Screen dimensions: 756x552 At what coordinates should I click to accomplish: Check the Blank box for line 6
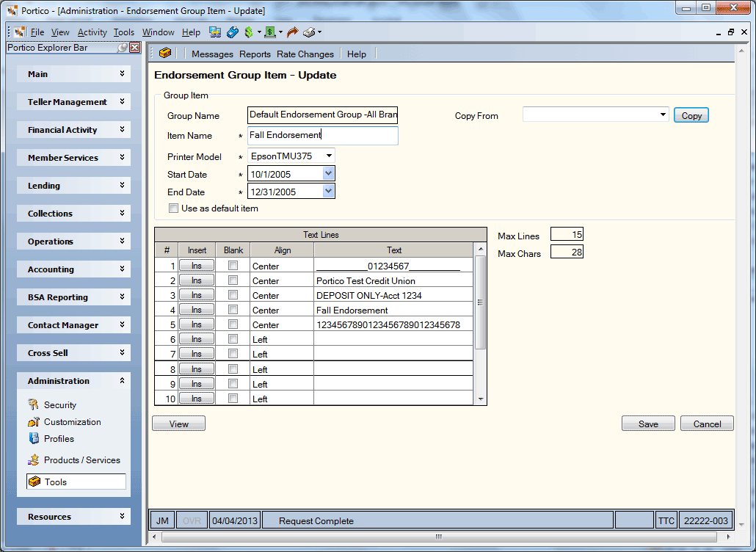coord(233,339)
